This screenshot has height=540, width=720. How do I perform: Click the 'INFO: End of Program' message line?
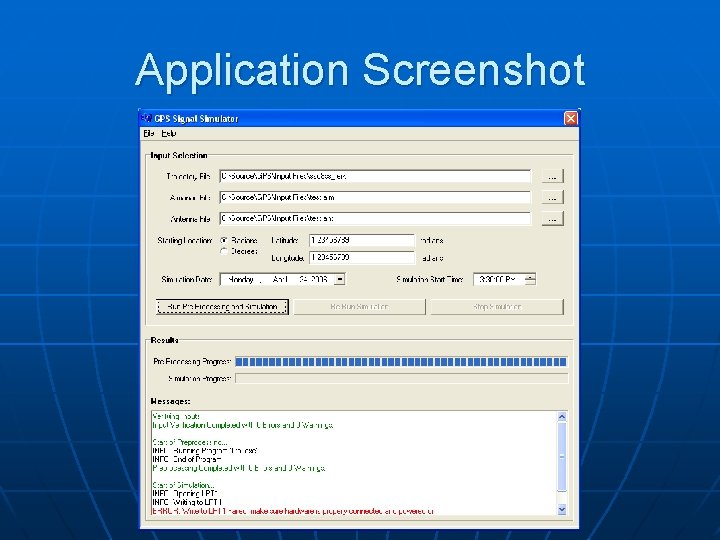187,459
